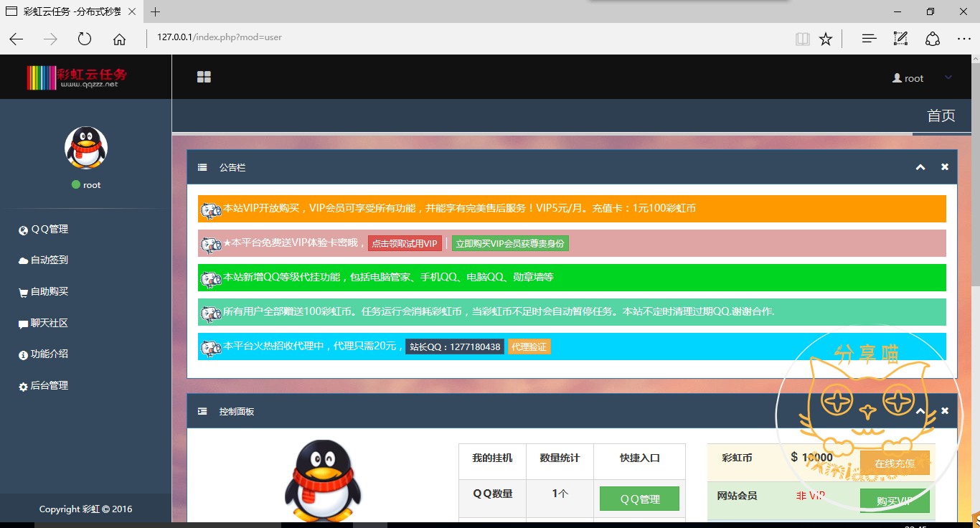Click the 首页 page title
Image resolution: width=980 pixels, height=528 pixels.
(x=941, y=115)
